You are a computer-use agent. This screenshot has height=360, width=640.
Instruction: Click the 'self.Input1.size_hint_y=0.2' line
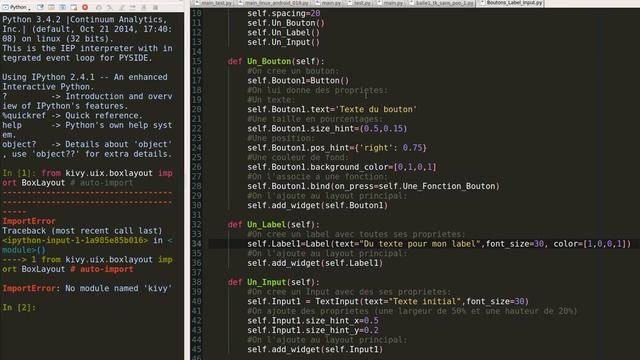pyautogui.click(x=313, y=330)
